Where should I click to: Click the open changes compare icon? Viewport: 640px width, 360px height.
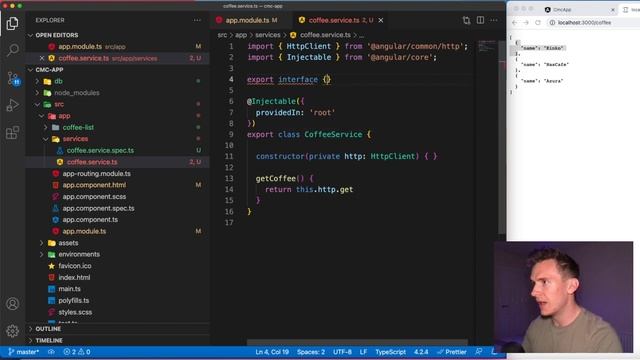coord(466,20)
